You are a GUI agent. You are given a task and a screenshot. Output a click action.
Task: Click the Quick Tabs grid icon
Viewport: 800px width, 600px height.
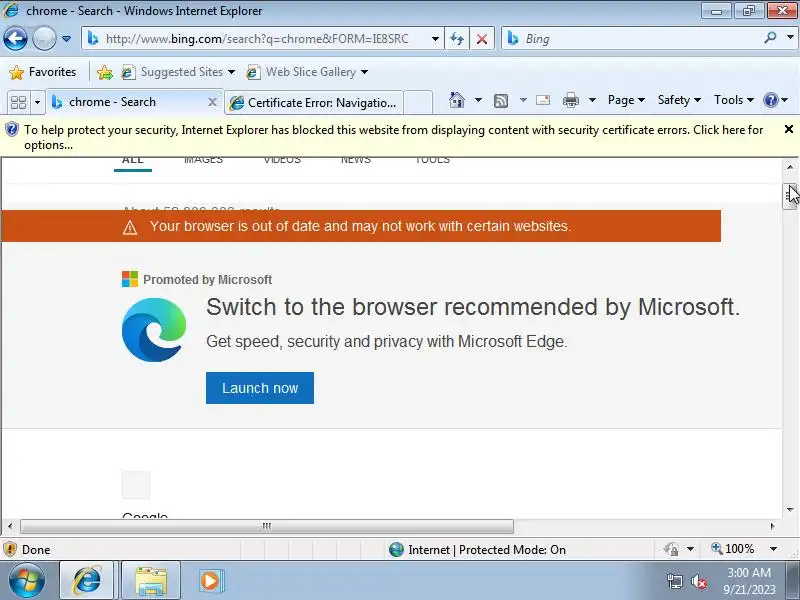[18, 102]
